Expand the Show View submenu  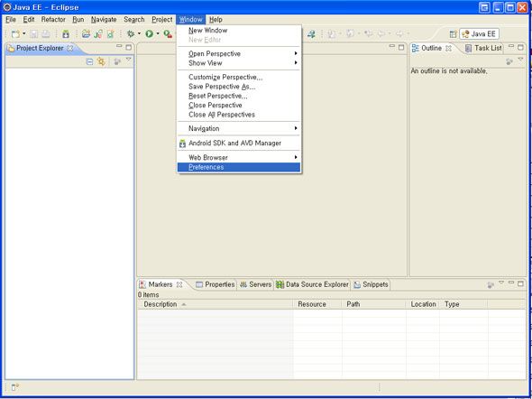point(239,63)
